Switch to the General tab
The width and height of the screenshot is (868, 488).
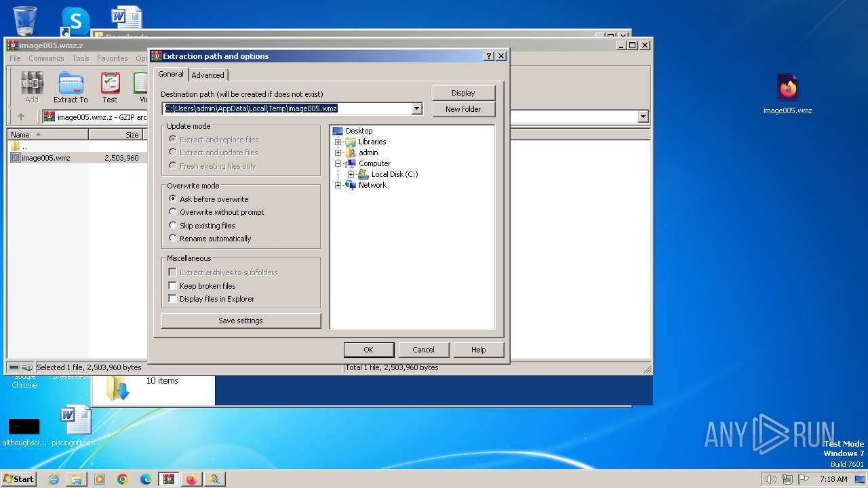(171, 74)
